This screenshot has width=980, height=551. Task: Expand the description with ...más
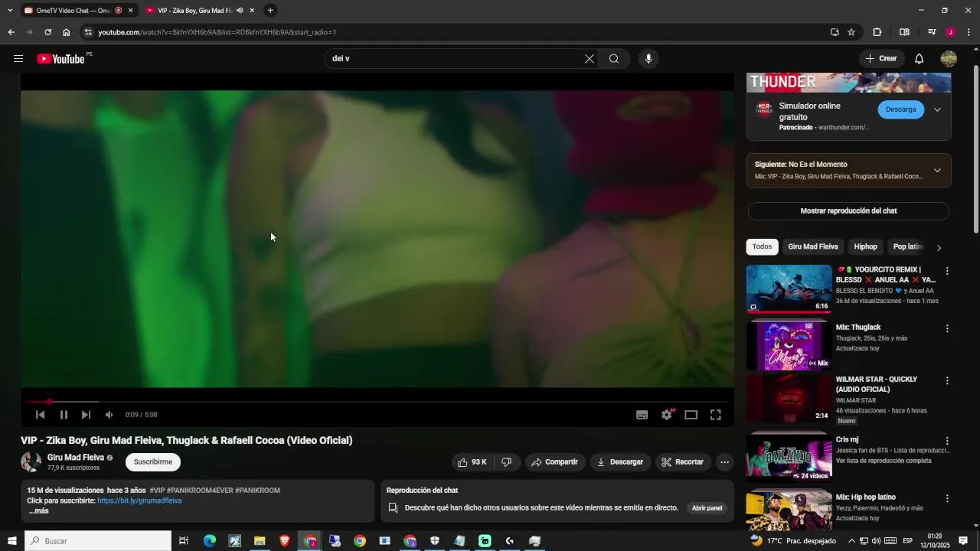(38, 511)
